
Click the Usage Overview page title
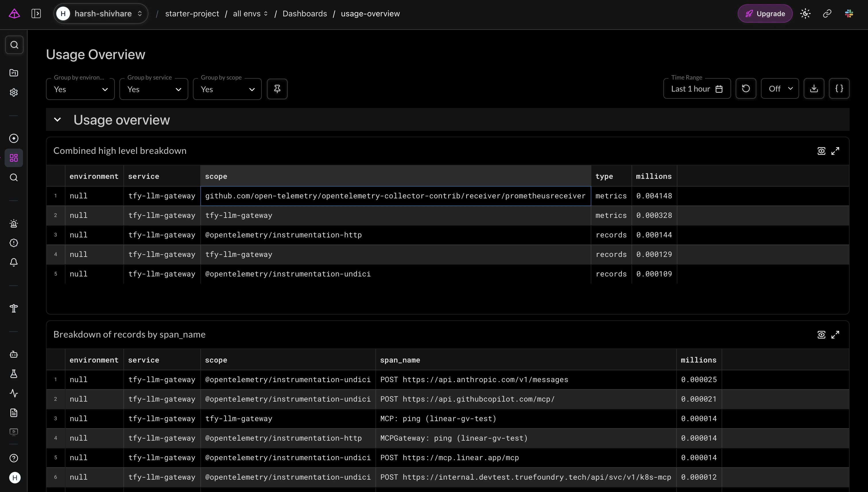pos(96,55)
